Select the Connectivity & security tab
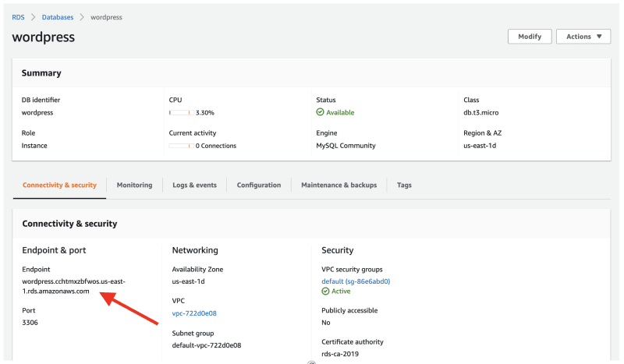624x364 pixels. [60, 185]
